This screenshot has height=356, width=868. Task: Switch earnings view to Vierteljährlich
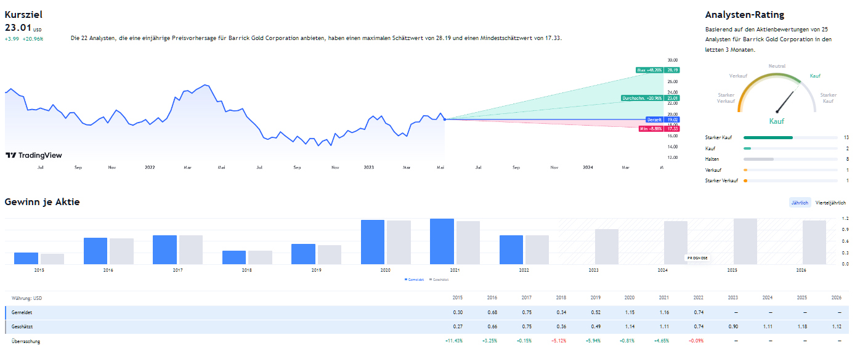tap(830, 203)
